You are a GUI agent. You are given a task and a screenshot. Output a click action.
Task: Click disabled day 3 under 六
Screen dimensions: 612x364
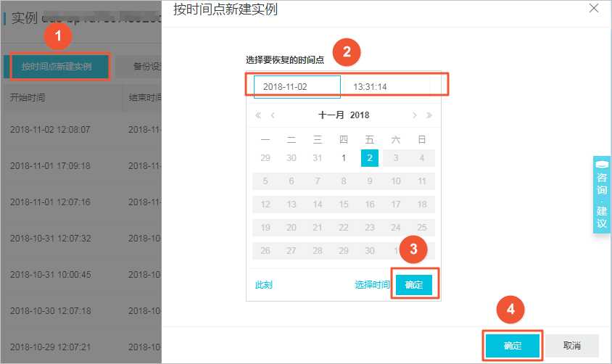click(x=396, y=158)
